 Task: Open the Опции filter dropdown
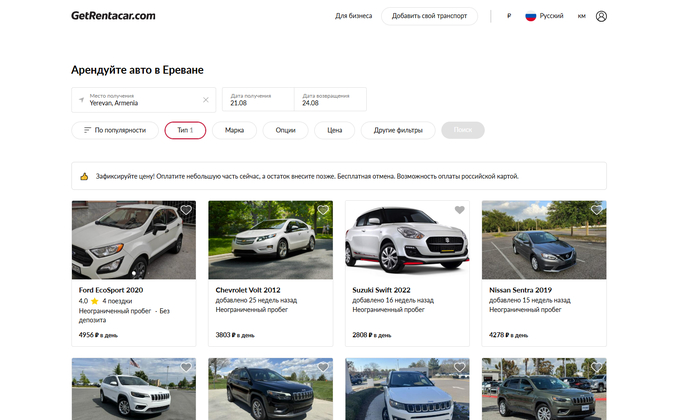click(285, 130)
